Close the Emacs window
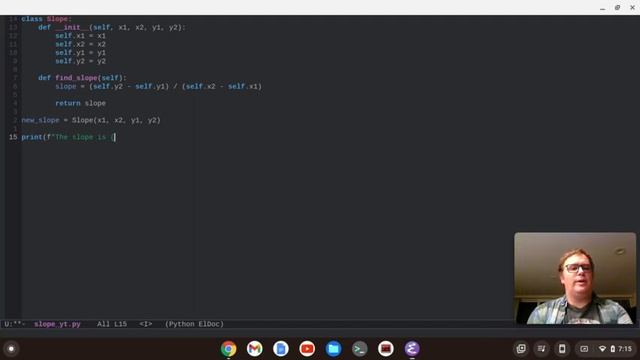 point(632,8)
